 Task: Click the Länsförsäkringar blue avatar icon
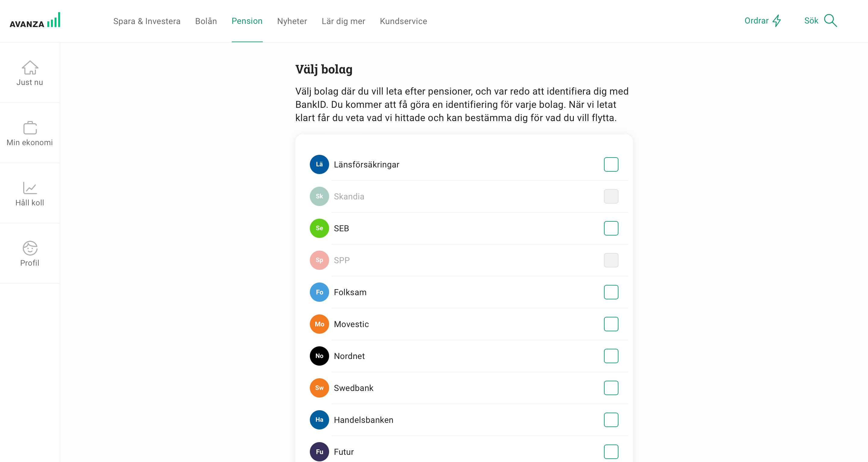319,164
